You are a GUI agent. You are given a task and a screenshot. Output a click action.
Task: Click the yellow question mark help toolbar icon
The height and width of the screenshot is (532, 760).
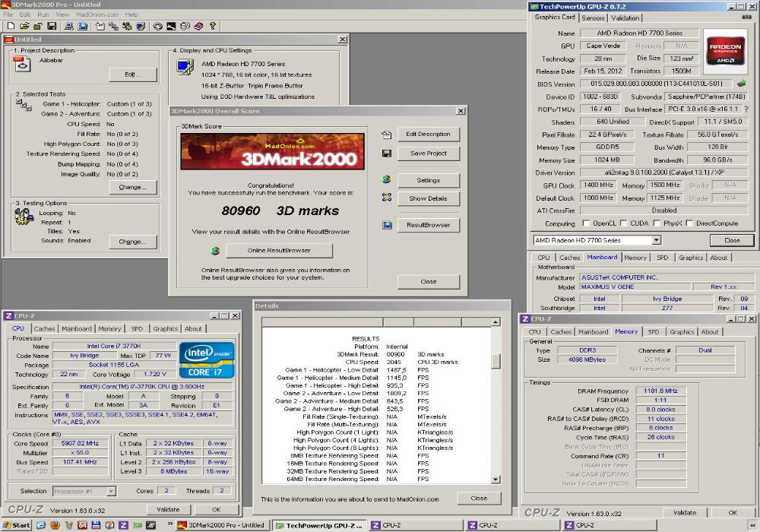tap(212, 26)
